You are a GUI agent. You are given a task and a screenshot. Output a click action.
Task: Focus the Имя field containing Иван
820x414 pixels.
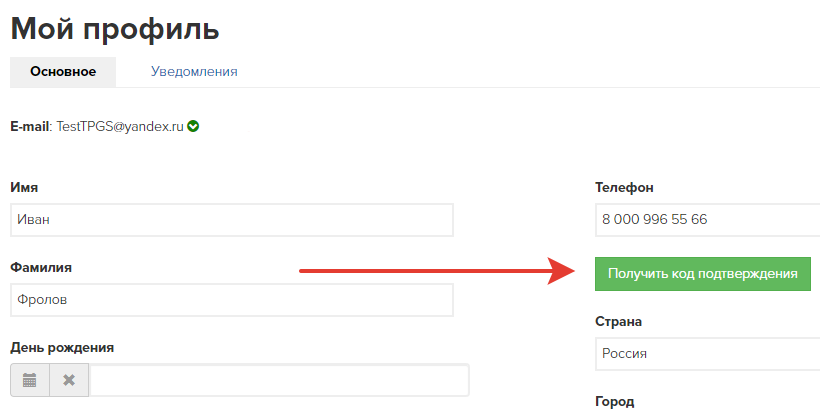pos(232,220)
